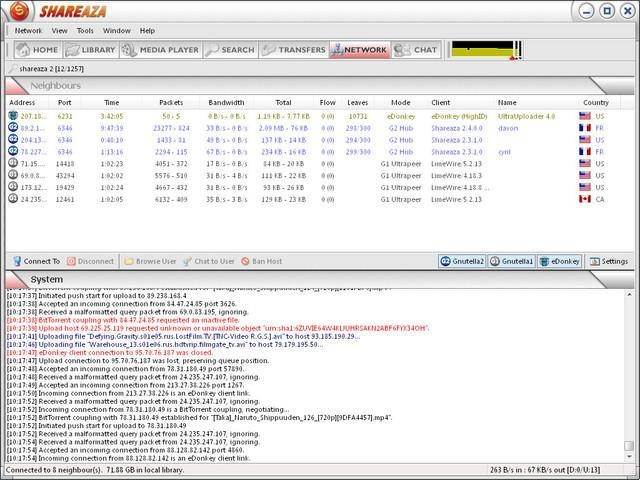The width and height of the screenshot is (640, 480).
Task: Open the Network menu
Action: point(28,31)
